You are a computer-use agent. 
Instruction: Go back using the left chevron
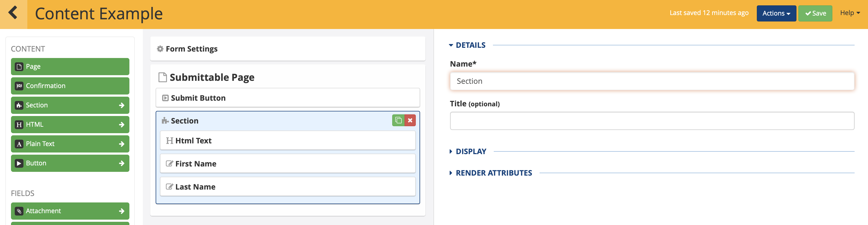[13, 13]
